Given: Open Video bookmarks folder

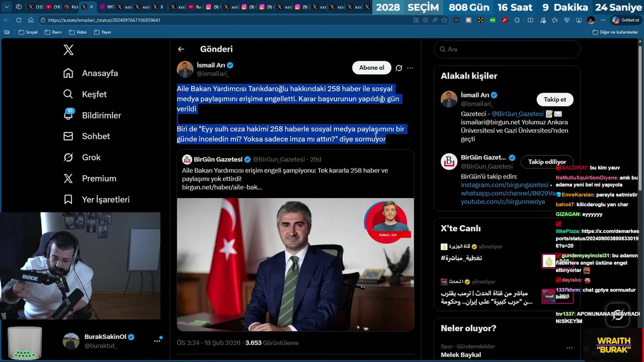Looking at the screenshot, I should 78,32.
